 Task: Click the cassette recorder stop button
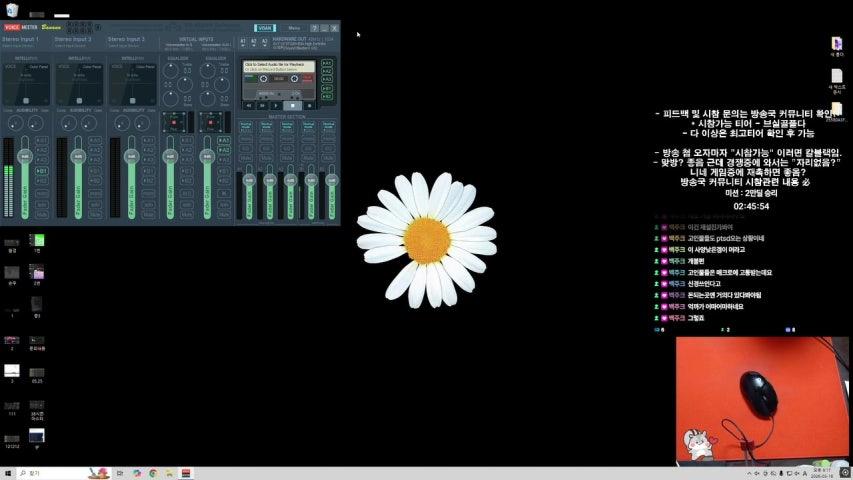point(293,105)
